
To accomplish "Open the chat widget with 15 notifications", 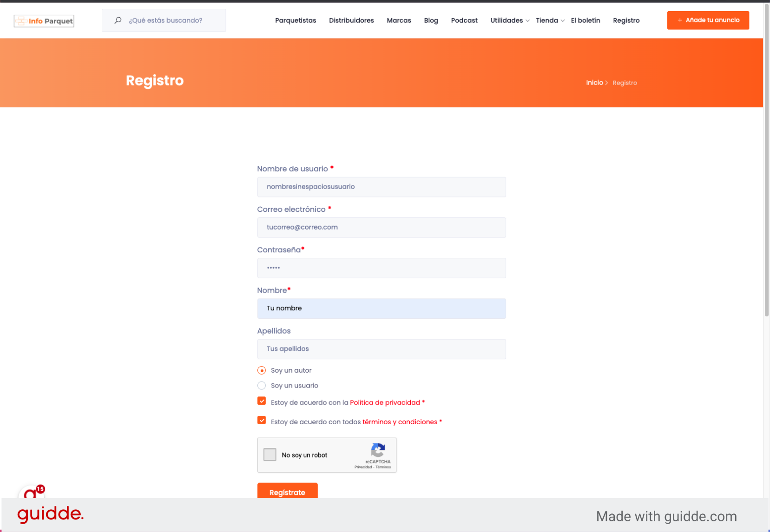I will click(32, 493).
